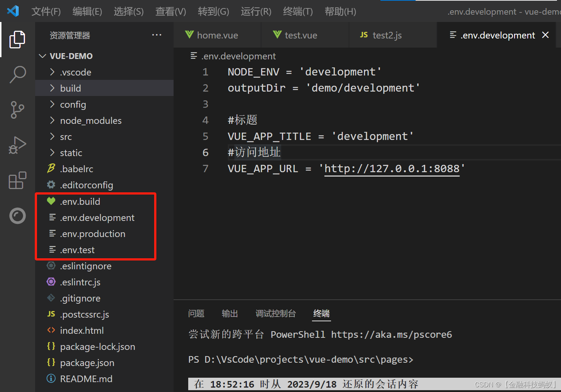Image resolution: width=561 pixels, height=392 pixels.
Task: Click the PowerShell prompt in terminal
Action: point(301,360)
